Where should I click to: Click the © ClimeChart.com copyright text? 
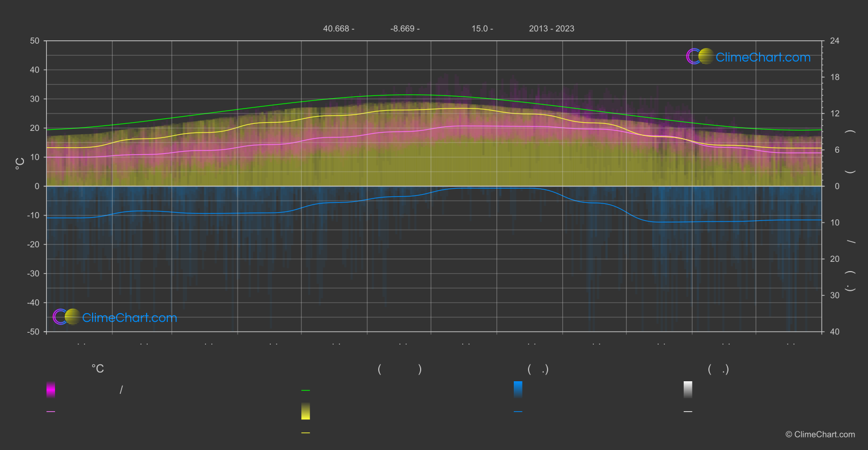coord(820,434)
